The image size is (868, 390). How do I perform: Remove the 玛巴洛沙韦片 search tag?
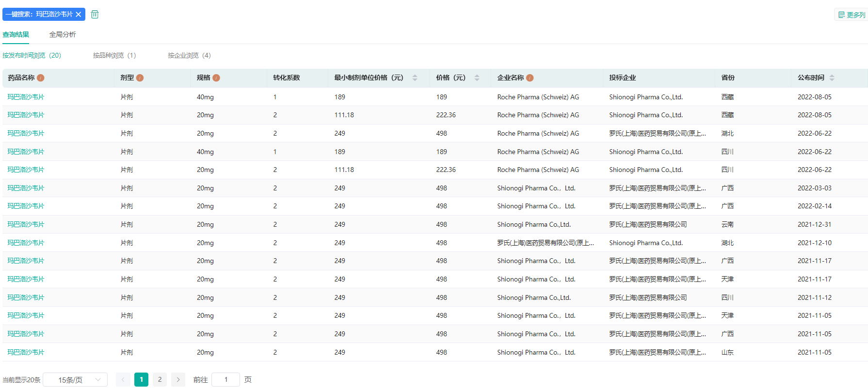(79, 15)
